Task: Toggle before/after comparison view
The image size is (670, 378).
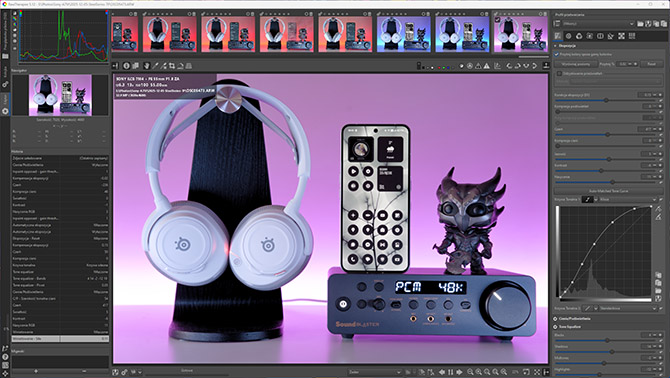Action: pos(135,66)
